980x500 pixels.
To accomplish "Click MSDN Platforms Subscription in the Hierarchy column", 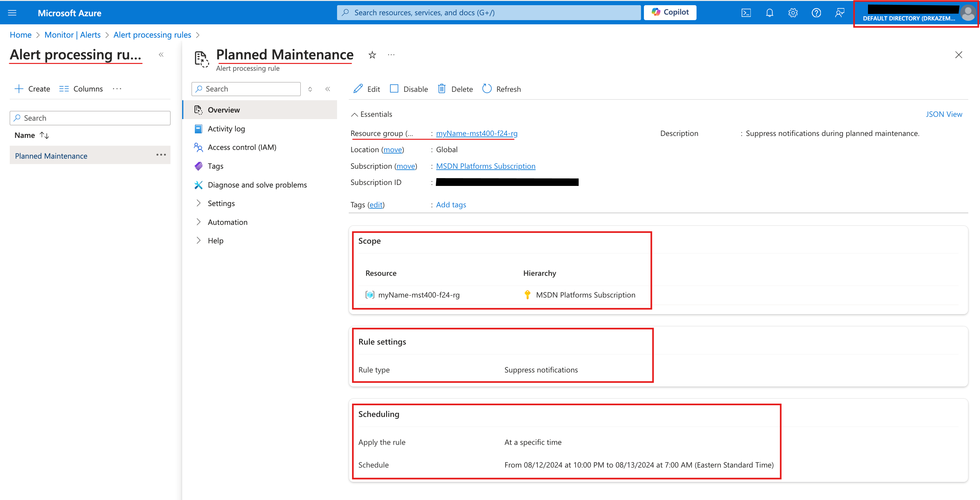I will click(x=585, y=295).
